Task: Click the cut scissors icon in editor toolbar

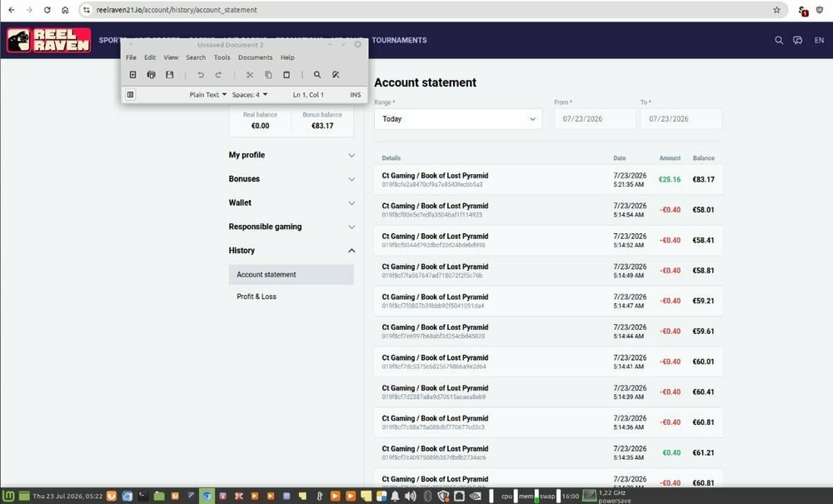Action: (250, 75)
